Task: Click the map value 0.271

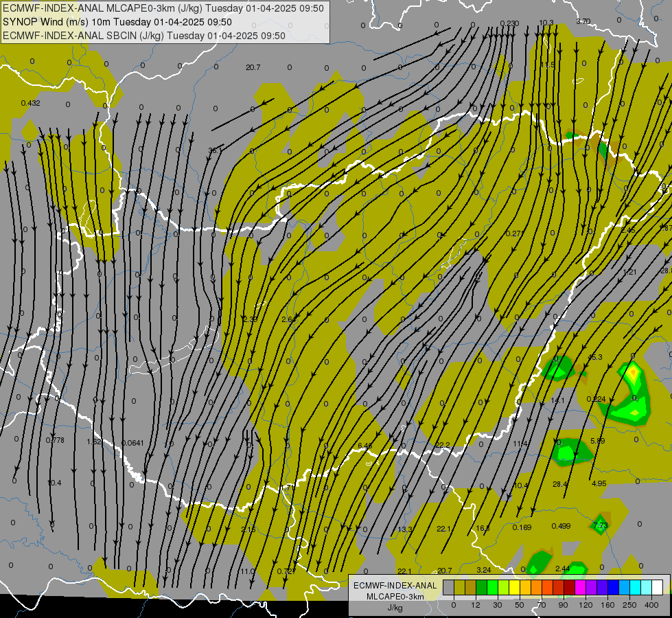Action: pyautogui.click(x=515, y=233)
